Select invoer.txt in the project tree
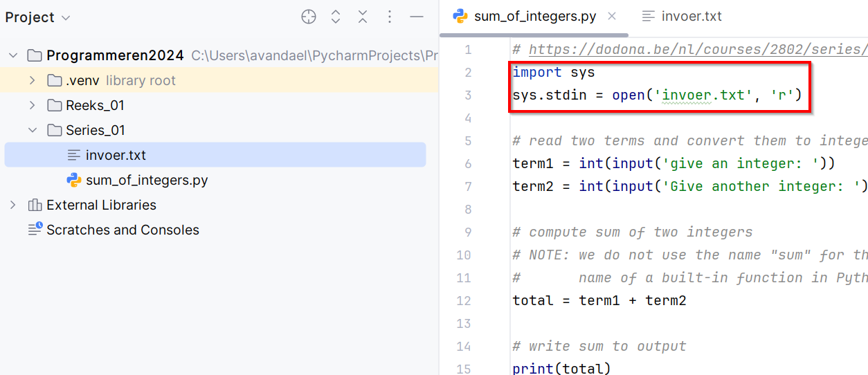The width and height of the screenshot is (868, 375). pos(116,156)
